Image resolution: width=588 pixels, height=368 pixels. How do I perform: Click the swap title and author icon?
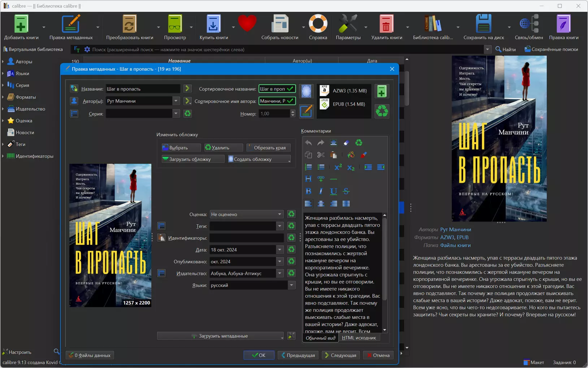(x=74, y=89)
